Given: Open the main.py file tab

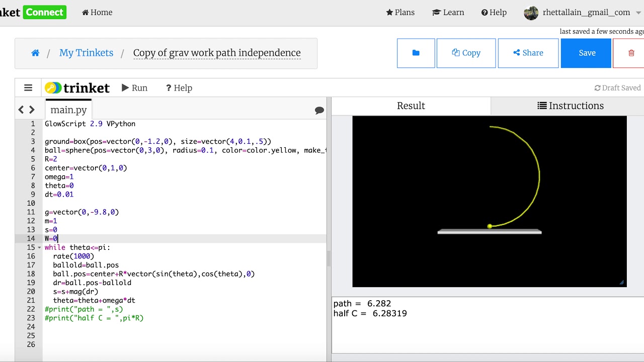Looking at the screenshot, I should tap(68, 110).
